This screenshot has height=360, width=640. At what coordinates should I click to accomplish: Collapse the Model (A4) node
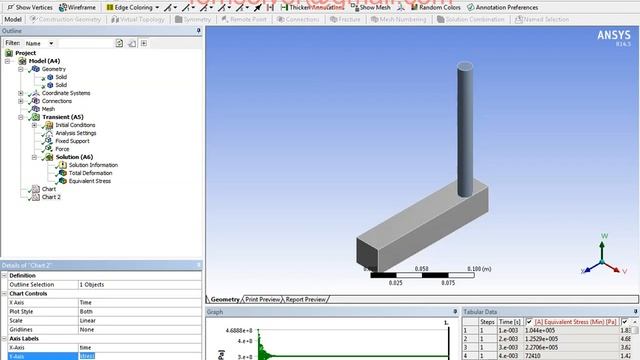[x=7, y=61]
